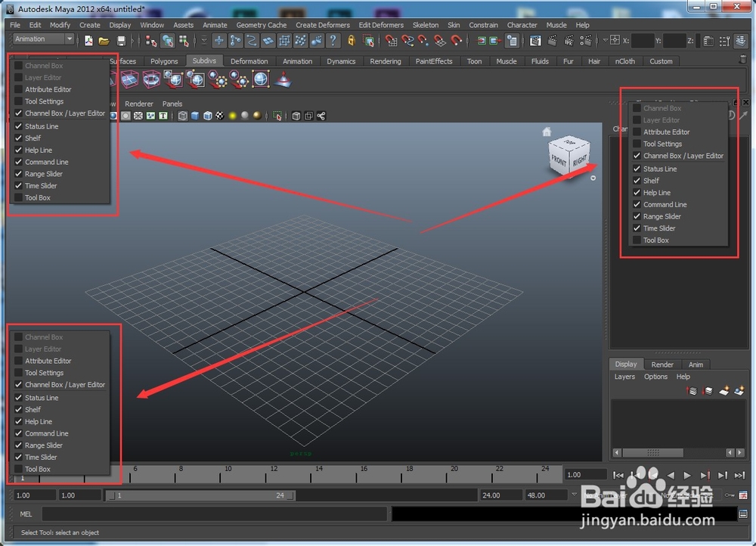
Task: Switch to the Dynamics shelf tab
Action: pyautogui.click(x=341, y=61)
